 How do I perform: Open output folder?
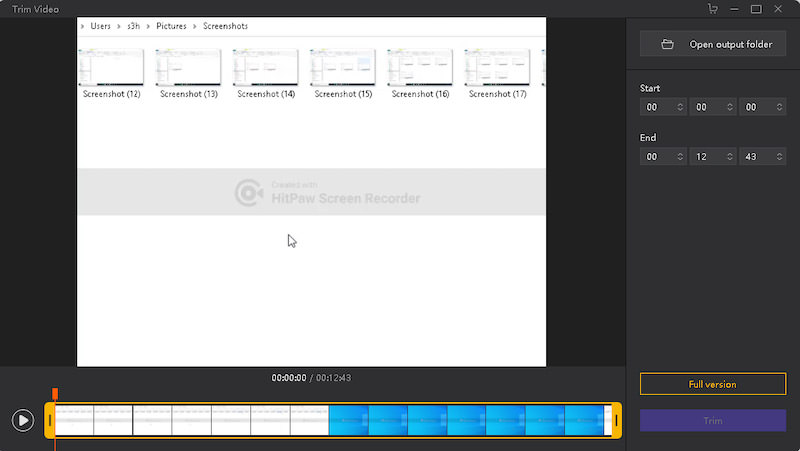713,44
